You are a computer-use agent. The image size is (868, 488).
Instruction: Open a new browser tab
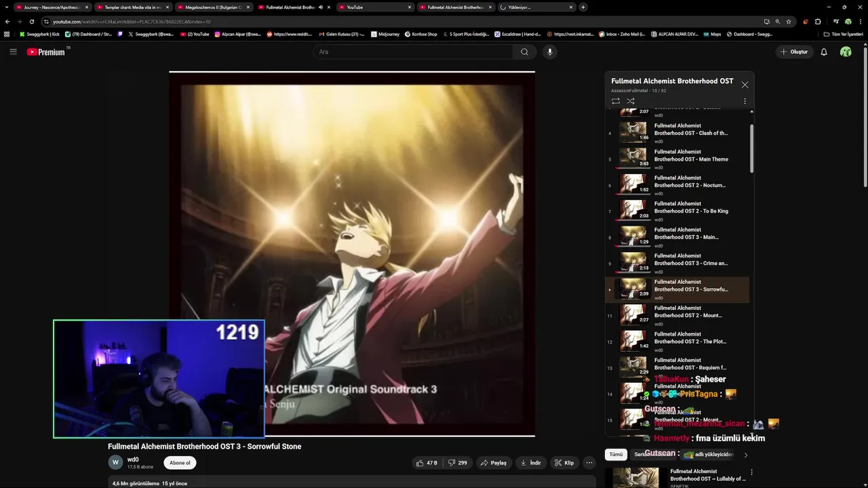point(583,7)
